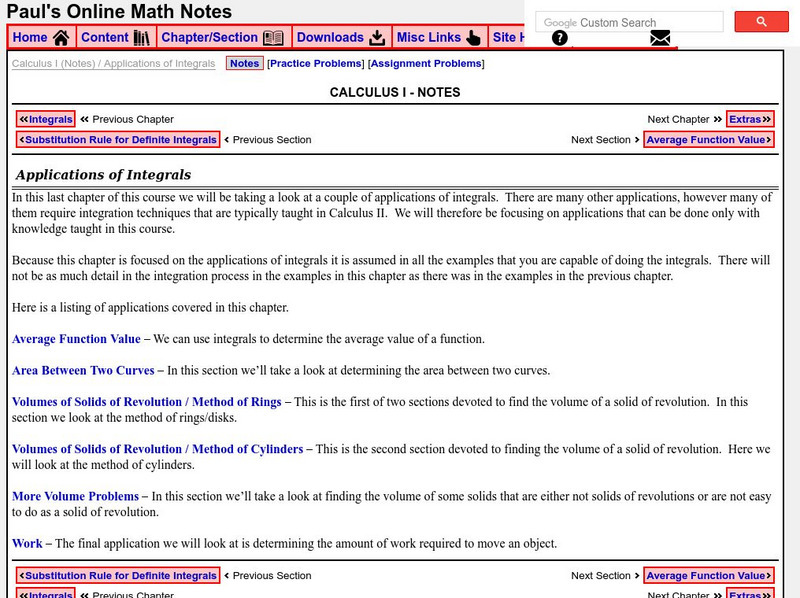This screenshot has height=598, width=800.
Task: Click top Substitution Rule for Definite Integrals button
Action: pyautogui.click(x=118, y=139)
